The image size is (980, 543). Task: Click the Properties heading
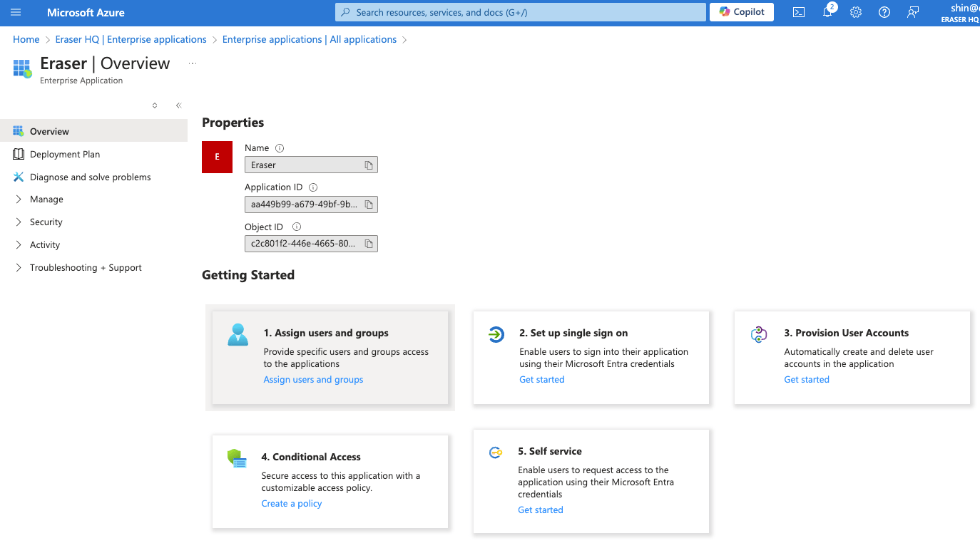(x=233, y=123)
